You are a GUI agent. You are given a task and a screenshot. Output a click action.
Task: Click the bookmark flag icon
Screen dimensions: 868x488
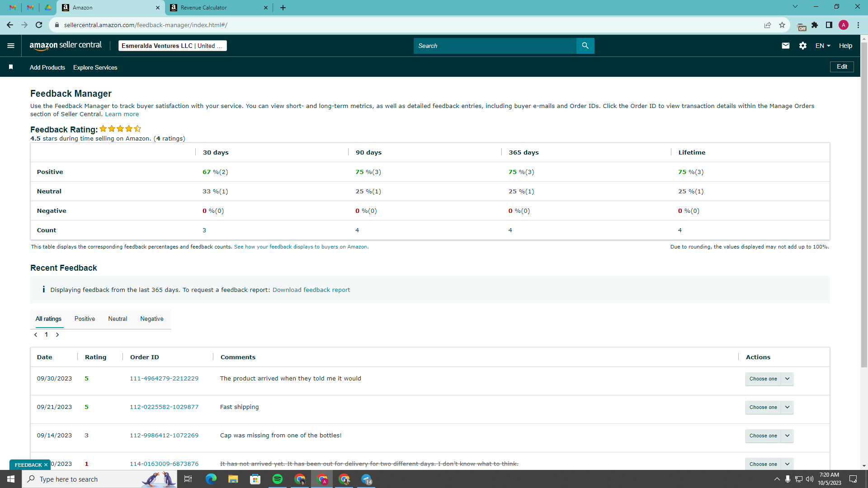11,67
